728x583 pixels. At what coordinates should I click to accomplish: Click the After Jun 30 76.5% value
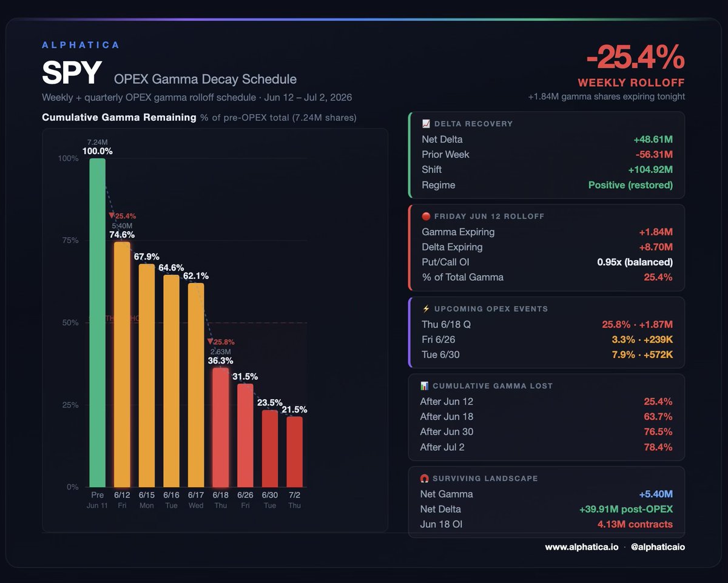pyautogui.click(x=659, y=431)
